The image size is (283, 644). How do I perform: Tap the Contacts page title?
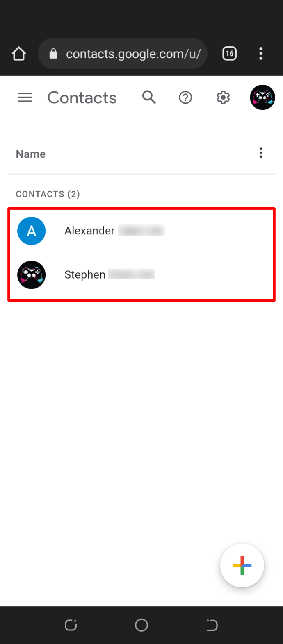click(x=82, y=98)
